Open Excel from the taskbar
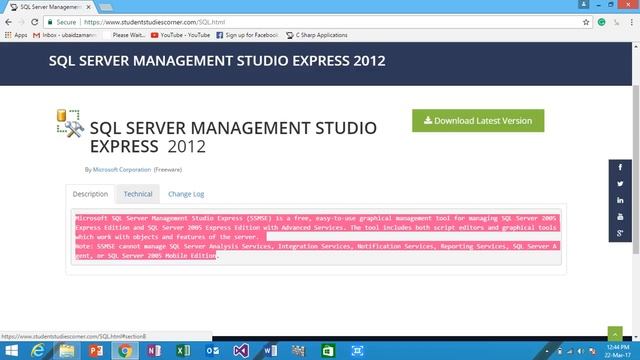640x360 pixels. (183, 351)
